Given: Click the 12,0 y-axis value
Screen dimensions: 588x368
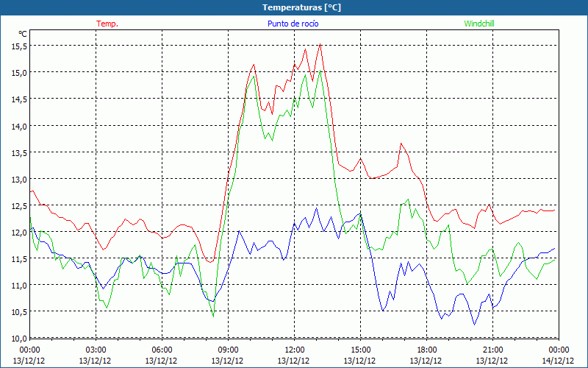Looking at the screenshot, I should pyautogui.click(x=20, y=233).
